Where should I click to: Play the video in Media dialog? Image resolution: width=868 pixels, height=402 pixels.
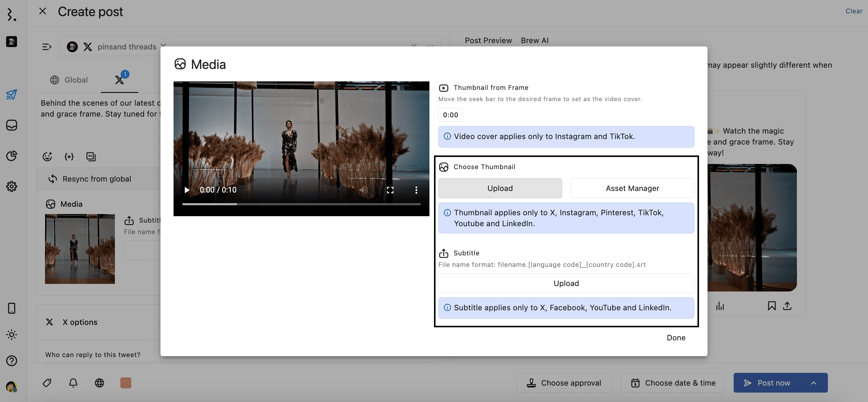coord(187,190)
